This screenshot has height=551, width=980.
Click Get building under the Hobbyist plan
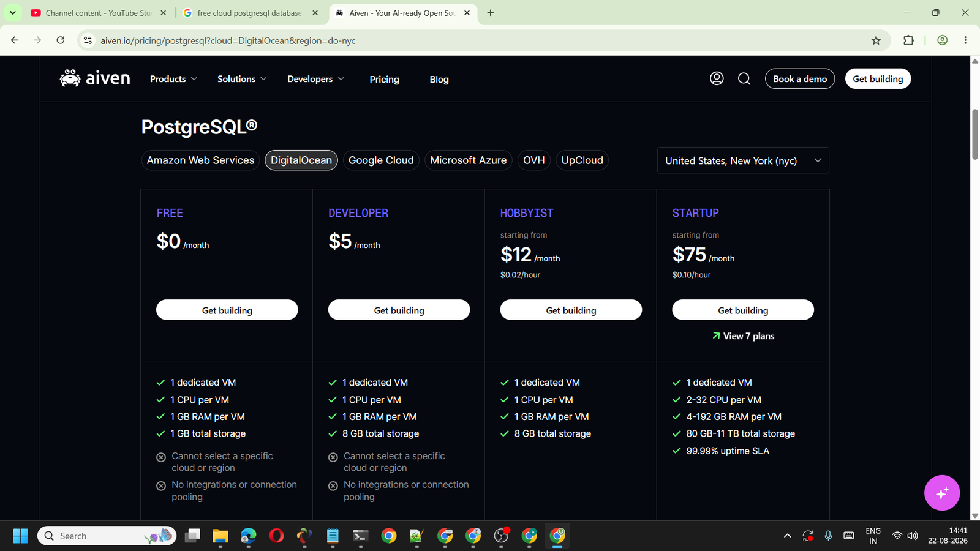571,310
